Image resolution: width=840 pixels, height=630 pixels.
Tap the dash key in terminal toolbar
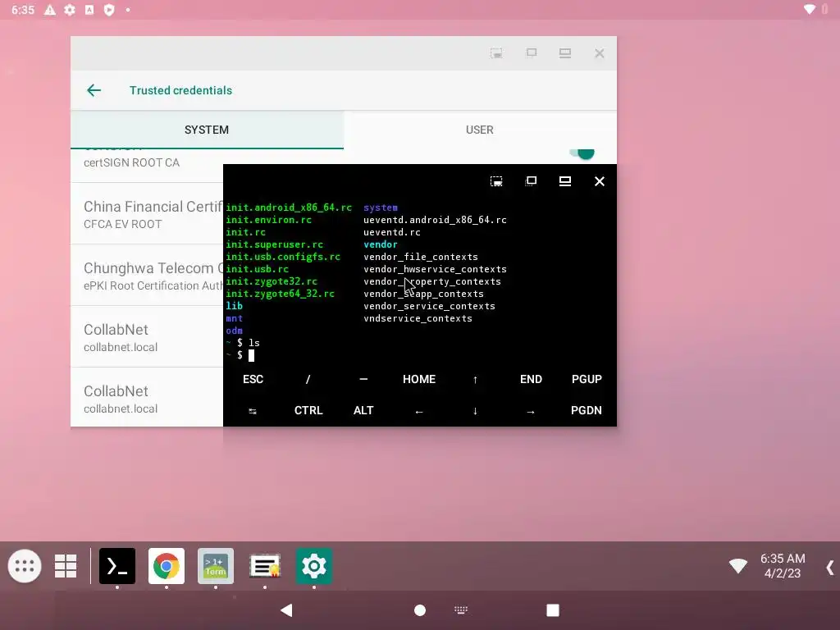click(363, 379)
